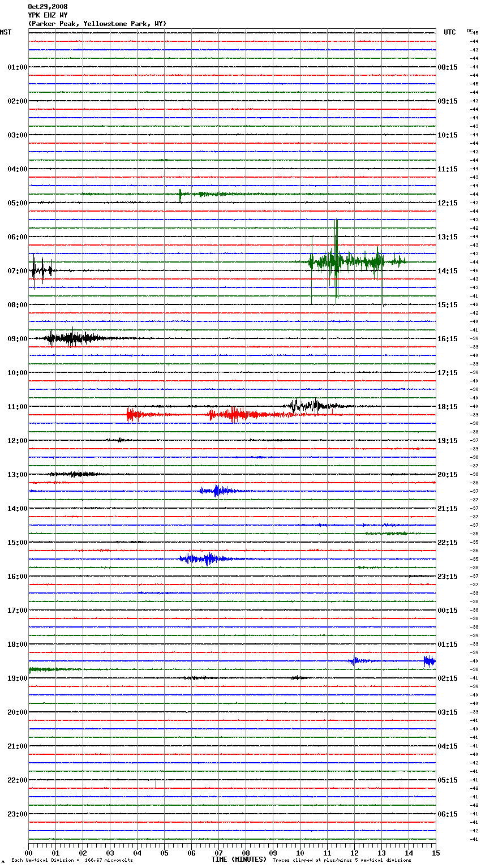Click the '(Parker Peak, Yellowstone Park, WY)' title

tap(97, 24)
